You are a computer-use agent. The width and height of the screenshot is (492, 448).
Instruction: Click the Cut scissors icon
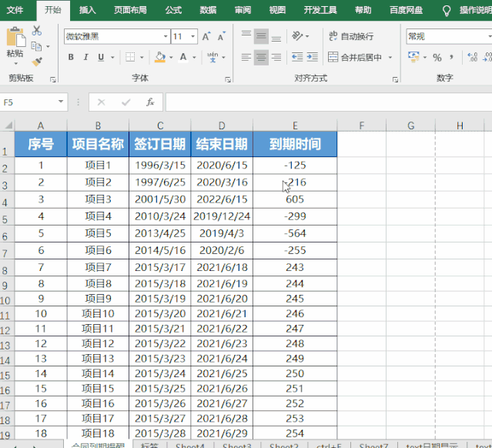click(37, 31)
